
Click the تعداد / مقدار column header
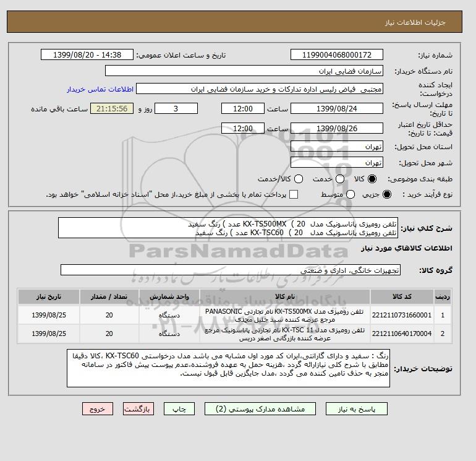pyautogui.click(x=109, y=296)
